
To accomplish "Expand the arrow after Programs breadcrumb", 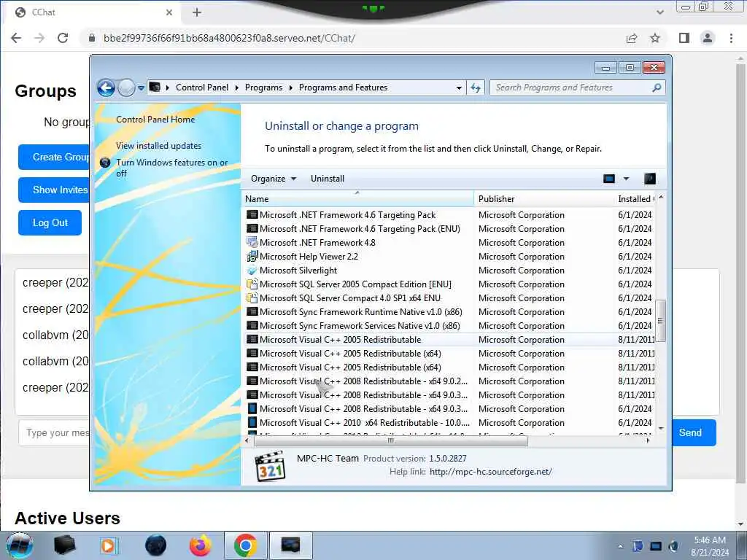I will coord(290,87).
